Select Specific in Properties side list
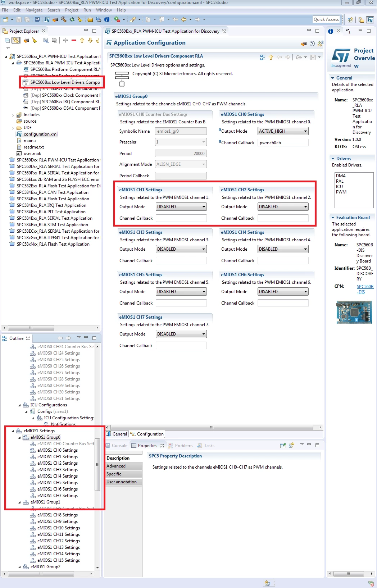The image size is (377, 588). click(x=124, y=474)
